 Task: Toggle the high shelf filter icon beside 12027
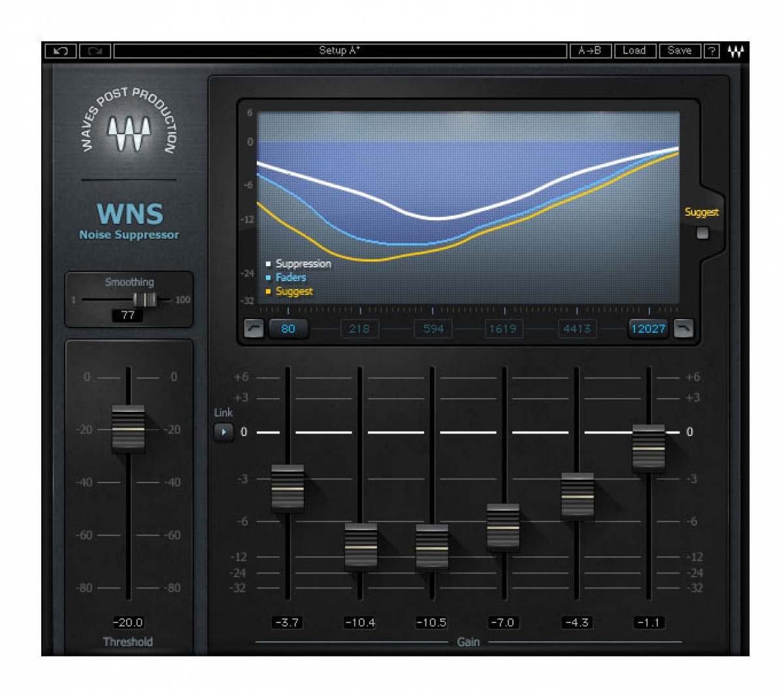coord(683,328)
